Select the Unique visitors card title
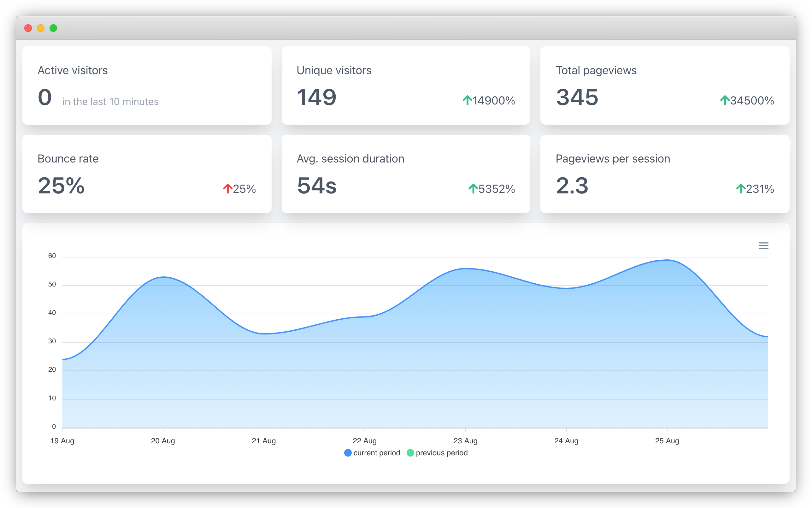The width and height of the screenshot is (812, 508). (334, 70)
